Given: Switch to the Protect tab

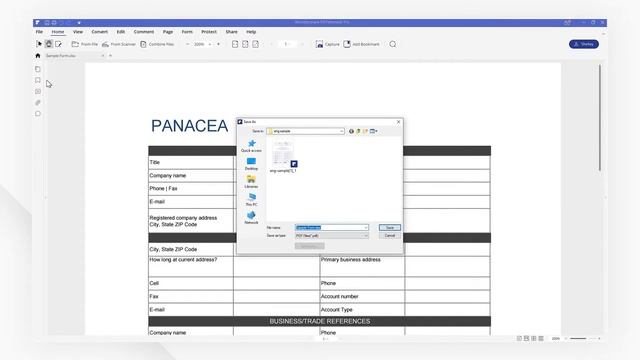Looking at the screenshot, I should (209, 32).
